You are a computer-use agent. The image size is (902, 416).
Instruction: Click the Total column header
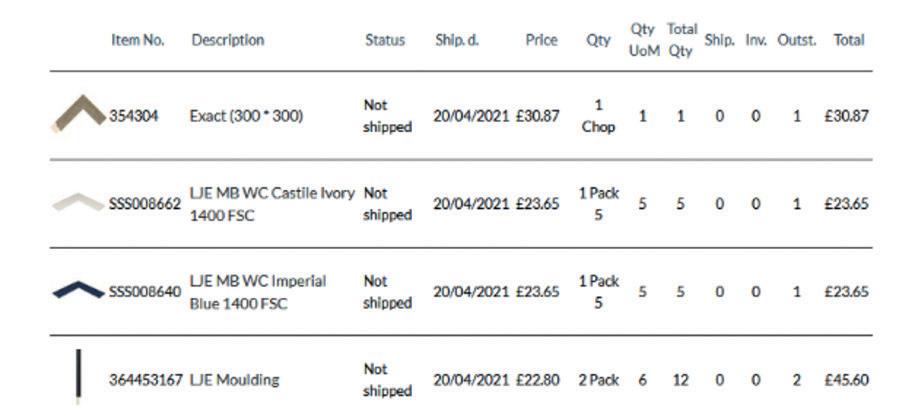click(x=849, y=40)
